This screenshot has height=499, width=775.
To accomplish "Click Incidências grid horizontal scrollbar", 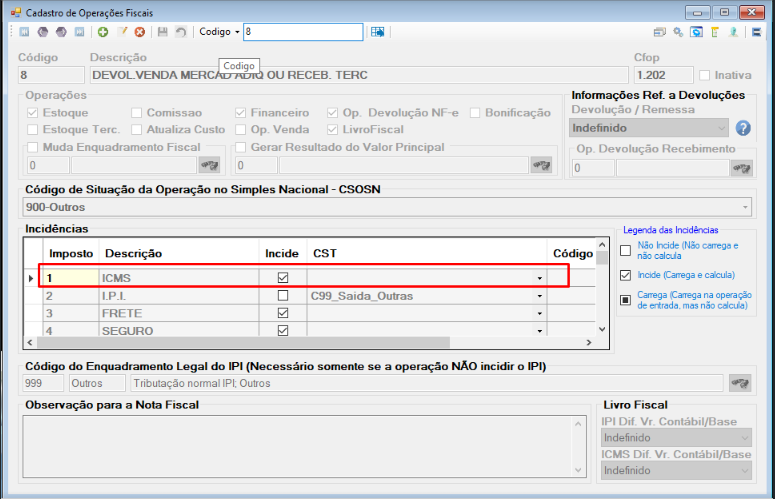I will 243,342.
